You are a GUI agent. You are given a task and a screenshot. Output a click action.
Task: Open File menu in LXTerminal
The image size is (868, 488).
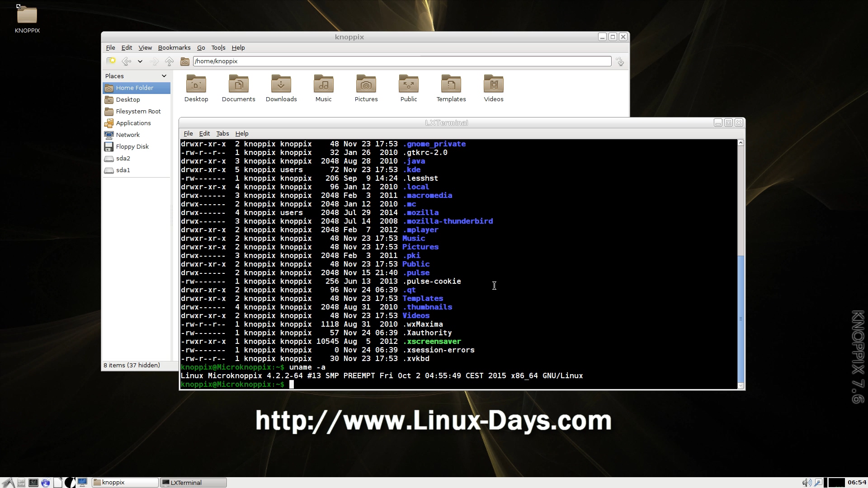coord(188,133)
